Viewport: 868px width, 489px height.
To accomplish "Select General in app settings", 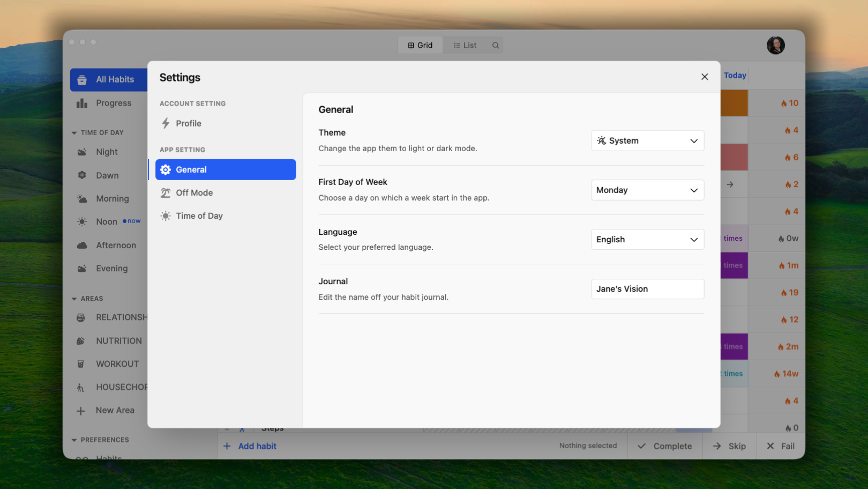I will pyautogui.click(x=226, y=169).
